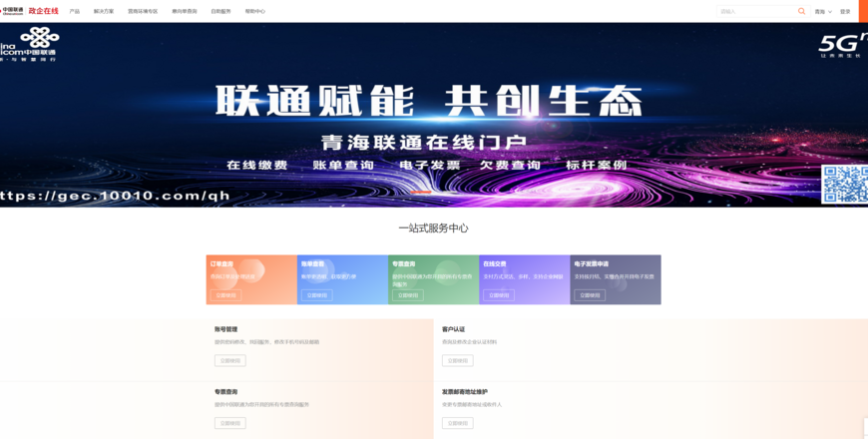
Task: Click 立即使用 on the 订单查询 card
Action: 225,295
